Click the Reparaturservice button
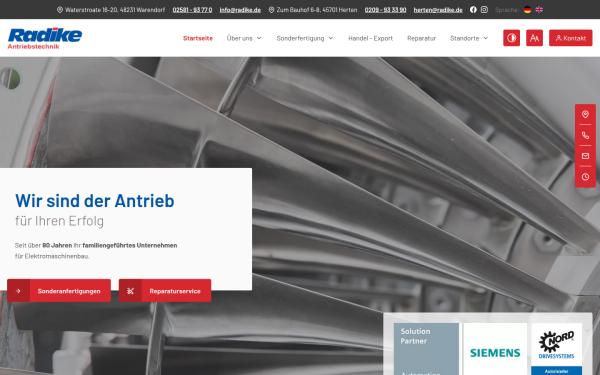This screenshot has width=600, height=375. [165, 291]
